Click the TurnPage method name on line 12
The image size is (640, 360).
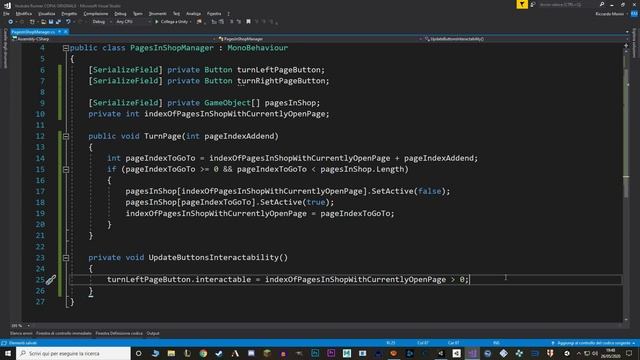(162, 136)
